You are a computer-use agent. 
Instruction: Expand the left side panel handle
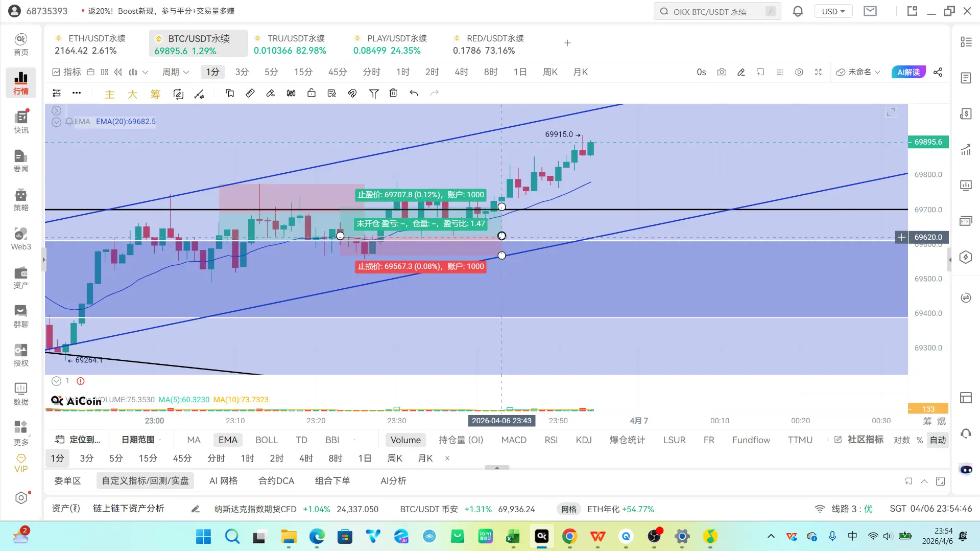44,260
